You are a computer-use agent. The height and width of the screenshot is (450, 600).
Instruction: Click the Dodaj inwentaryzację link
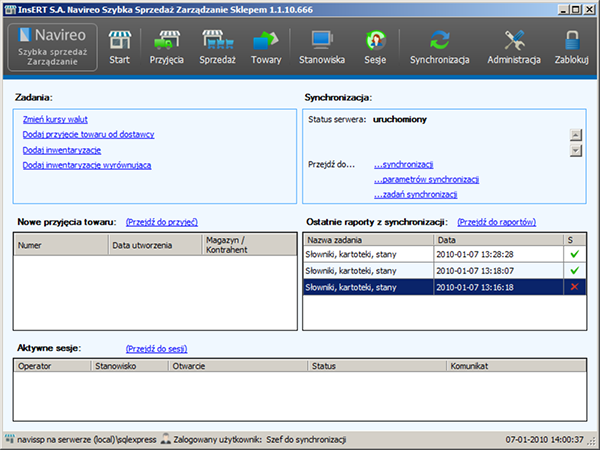coord(61,150)
